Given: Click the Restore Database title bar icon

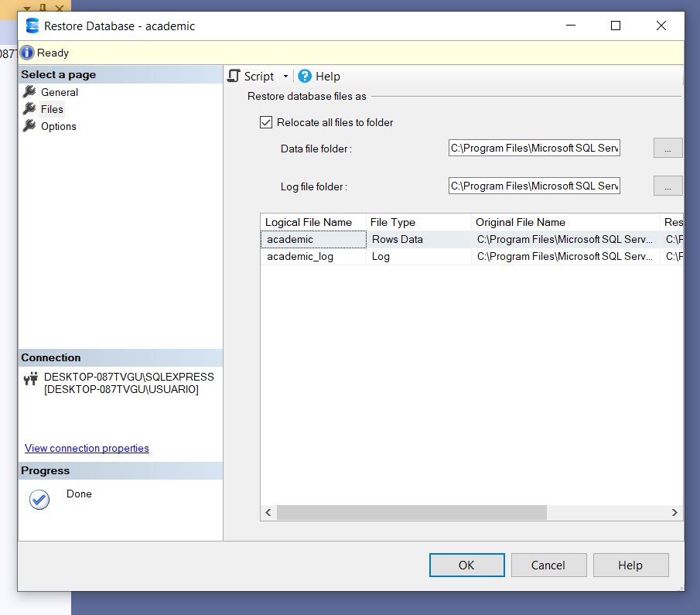Looking at the screenshot, I should coord(32,26).
